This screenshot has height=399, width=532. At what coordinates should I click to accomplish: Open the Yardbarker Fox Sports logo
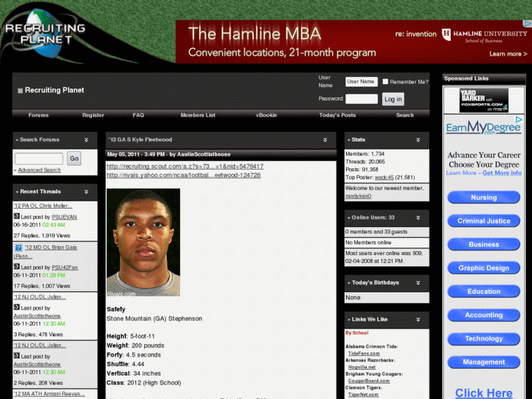[x=484, y=100]
